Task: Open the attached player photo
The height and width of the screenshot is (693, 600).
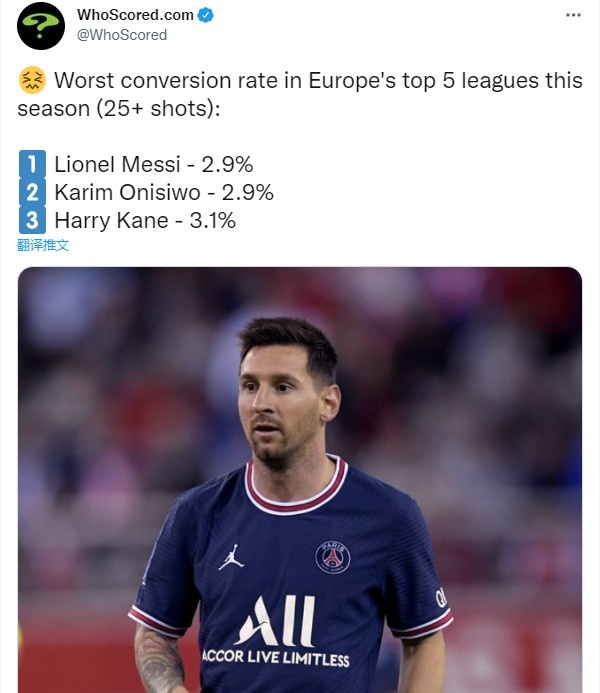Action: click(300, 480)
